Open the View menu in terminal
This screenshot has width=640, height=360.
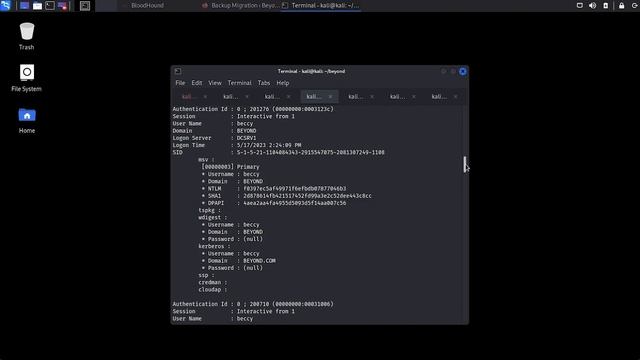click(x=215, y=83)
